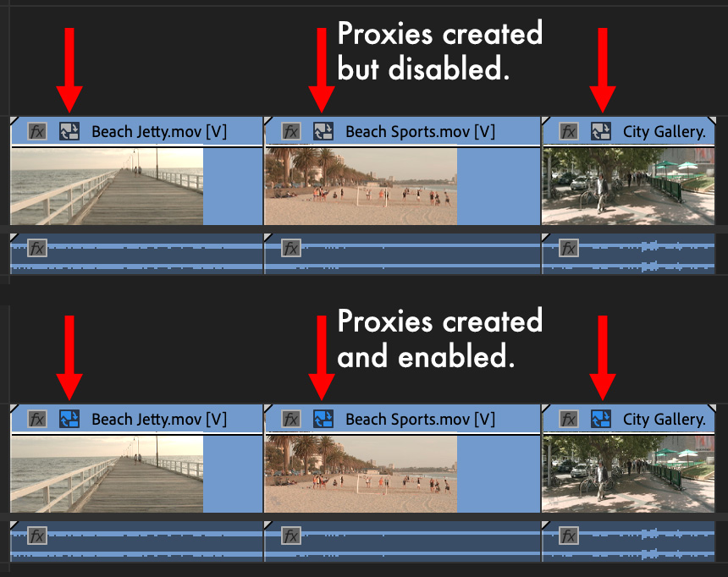Select upper Beach Sports.mov [V] clip name
The width and height of the screenshot is (728, 577).
(420, 132)
